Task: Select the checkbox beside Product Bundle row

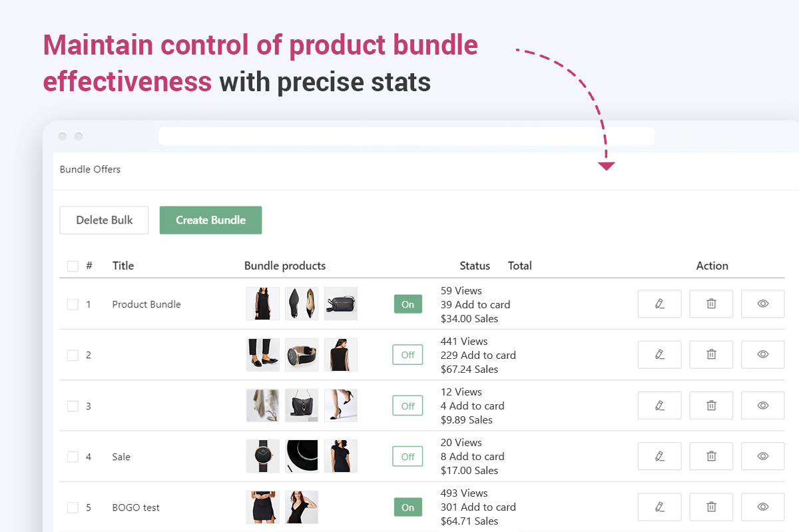Action: pos(73,304)
